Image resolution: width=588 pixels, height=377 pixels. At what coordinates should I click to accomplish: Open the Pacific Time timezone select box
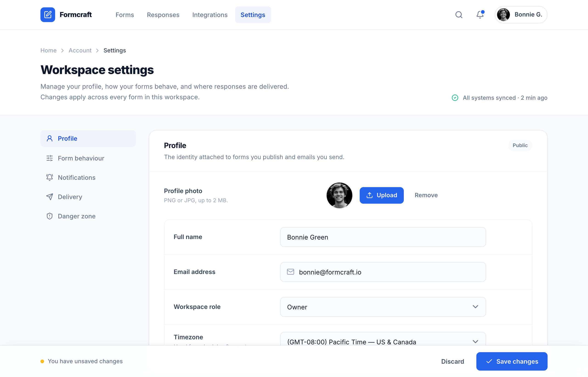point(383,339)
